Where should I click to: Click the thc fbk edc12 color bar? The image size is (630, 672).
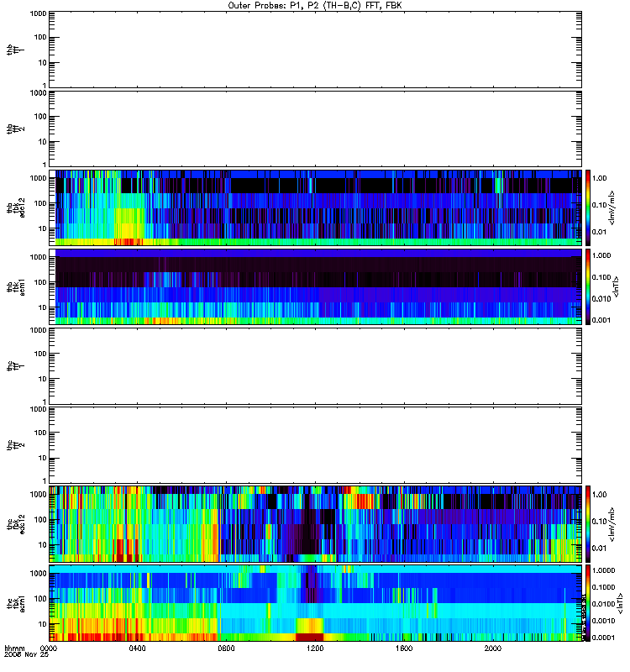click(588, 524)
